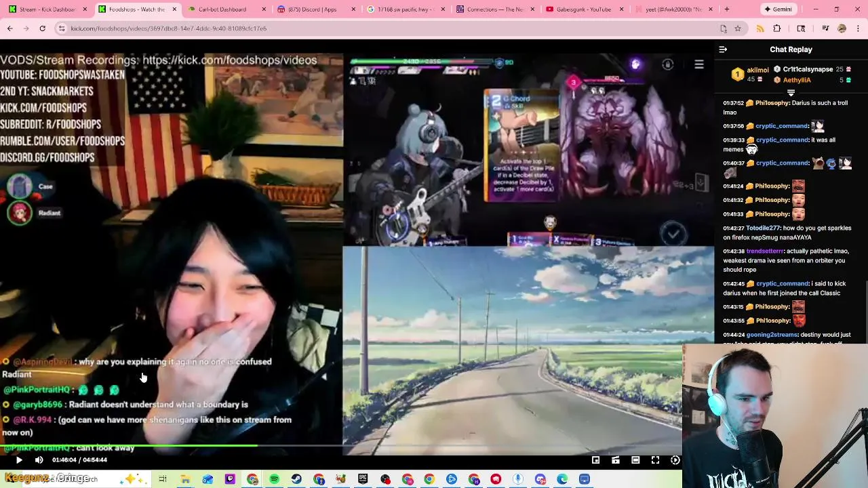Reload the current browser page

(x=42, y=28)
